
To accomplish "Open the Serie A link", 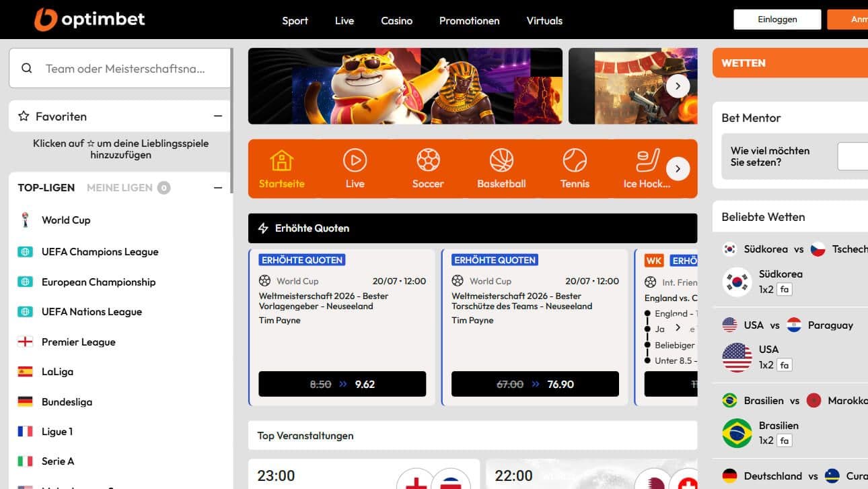I will click(58, 461).
